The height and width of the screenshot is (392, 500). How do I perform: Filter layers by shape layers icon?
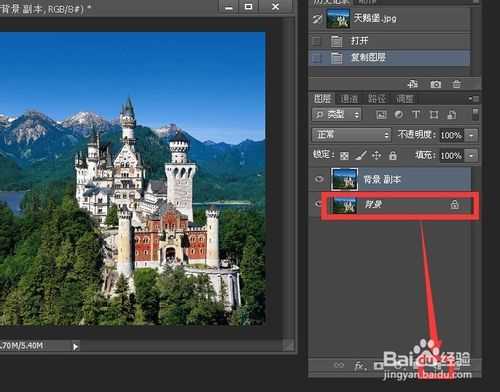(x=434, y=115)
